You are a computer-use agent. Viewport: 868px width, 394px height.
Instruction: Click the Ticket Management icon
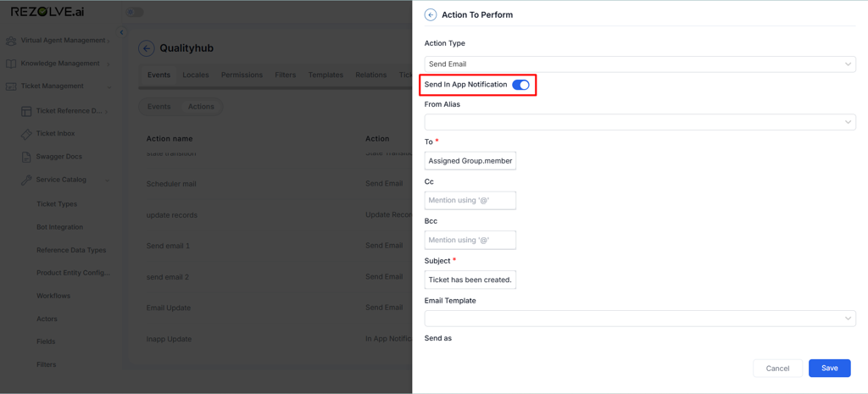tap(11, 86)
